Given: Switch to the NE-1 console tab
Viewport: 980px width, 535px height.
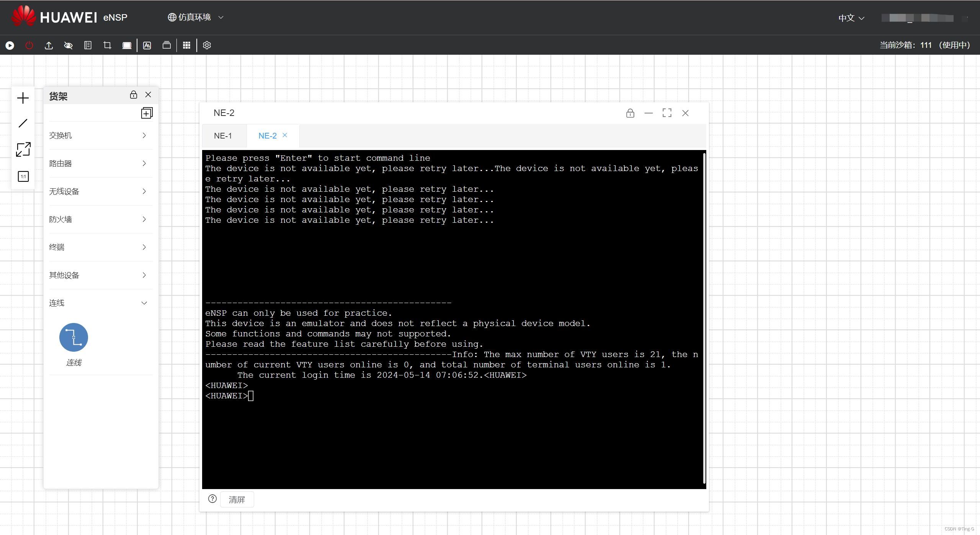Looking at the screenshot, I should pos(223,136).
